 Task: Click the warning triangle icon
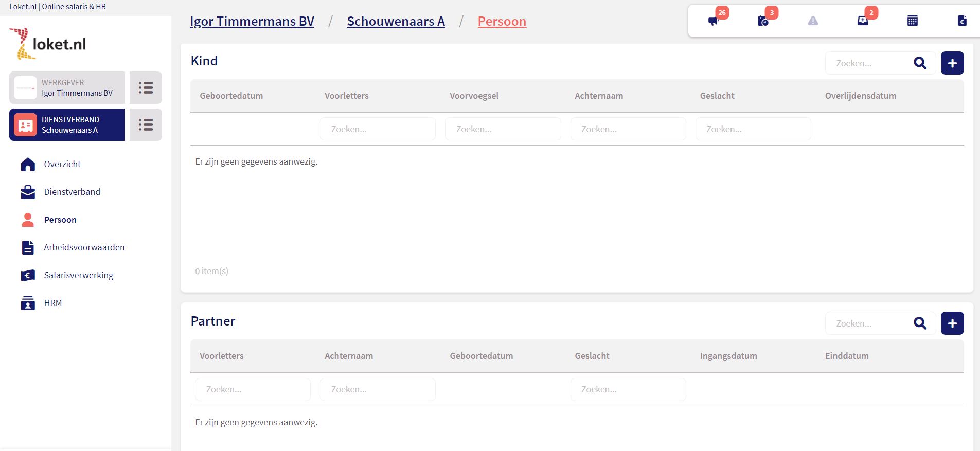813,21
